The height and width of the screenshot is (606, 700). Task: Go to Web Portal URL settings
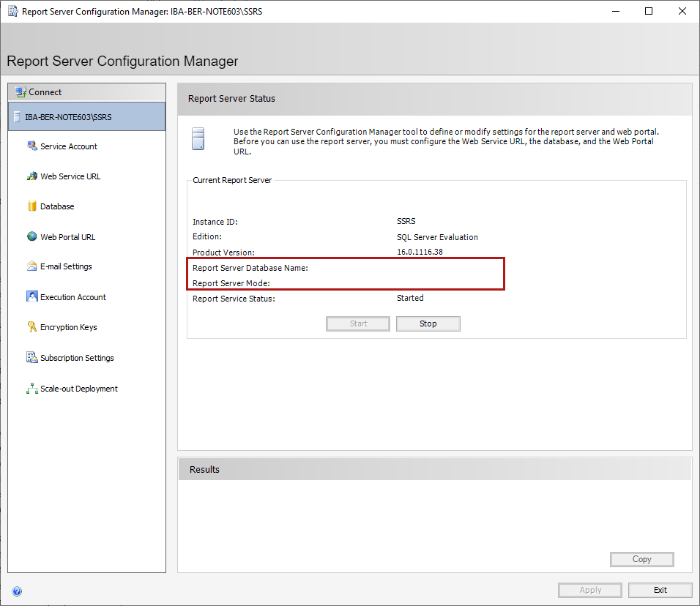click(x=67, y=237)
